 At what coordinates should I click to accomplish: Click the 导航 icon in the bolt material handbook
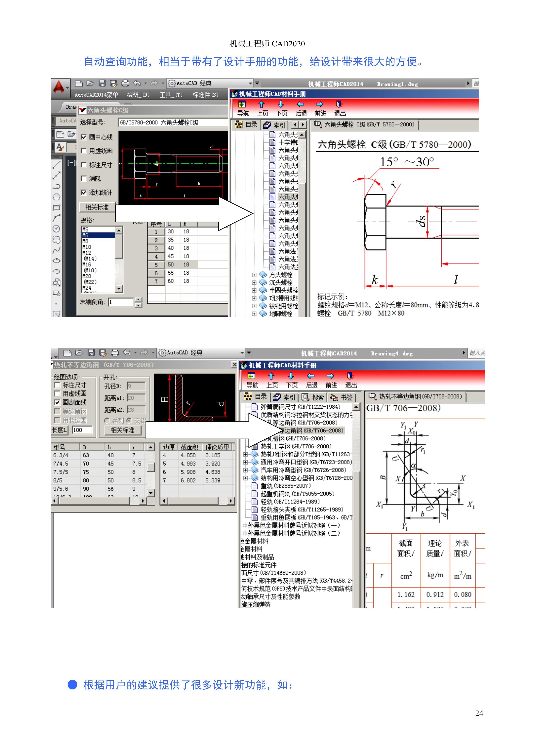pyautogui.click(x=242, y=105)
